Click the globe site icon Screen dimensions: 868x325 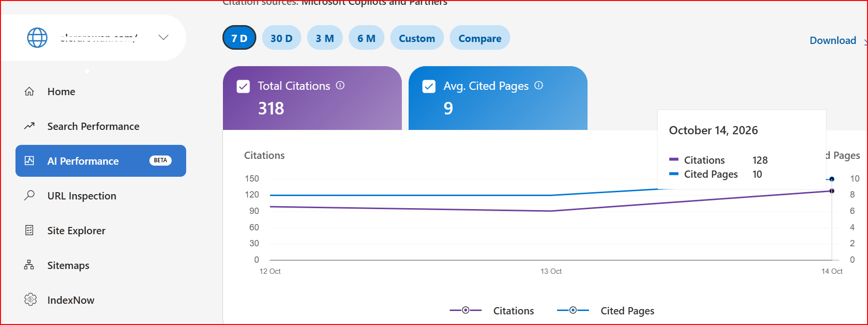click(x=37, y=38)
